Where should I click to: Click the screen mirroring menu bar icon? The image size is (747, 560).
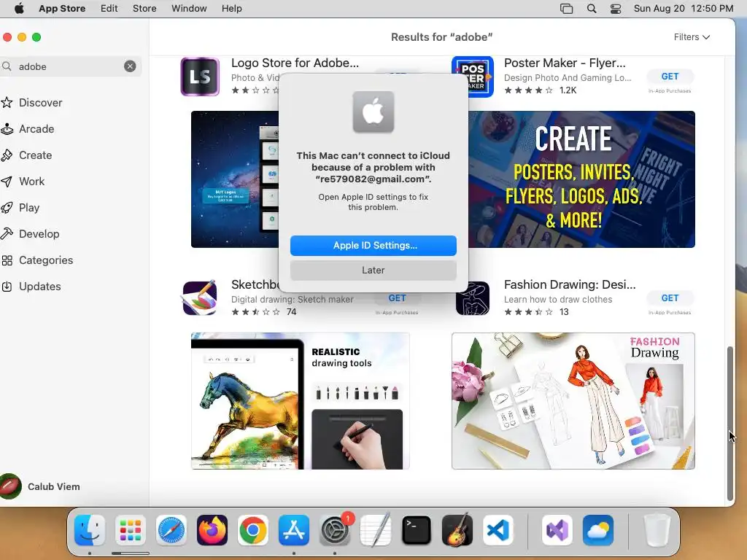pos(566,9)
